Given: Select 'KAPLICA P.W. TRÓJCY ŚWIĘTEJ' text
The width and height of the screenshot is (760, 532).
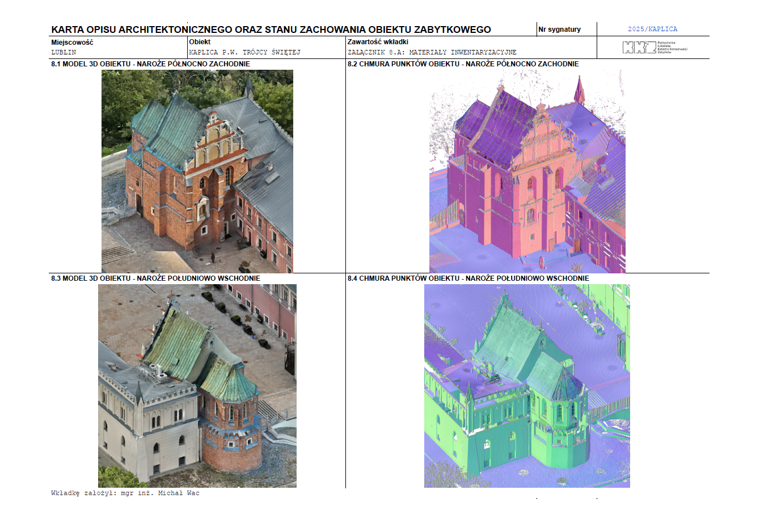Looking at the screenshot, I should pos(244,52).
